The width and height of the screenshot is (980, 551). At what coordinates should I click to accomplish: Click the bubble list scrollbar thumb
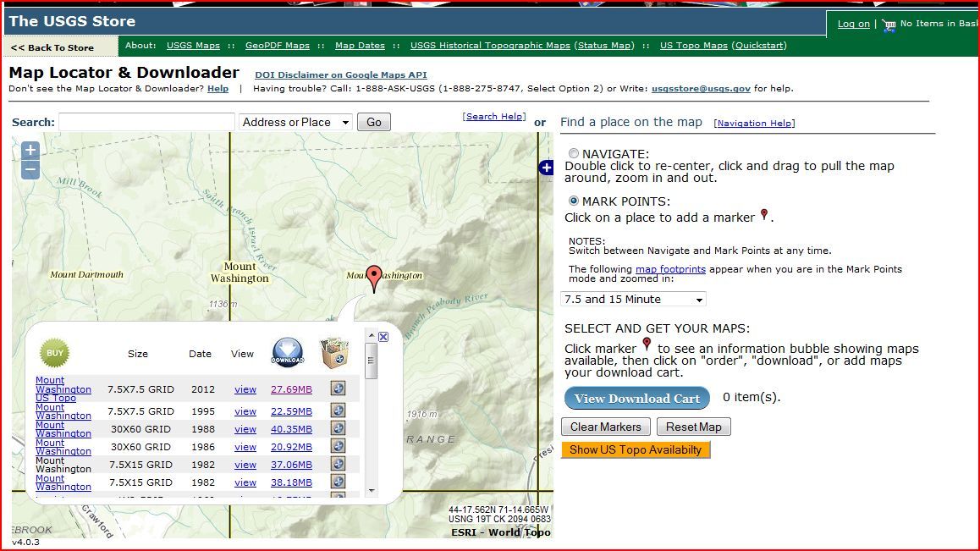pos(372,361)
